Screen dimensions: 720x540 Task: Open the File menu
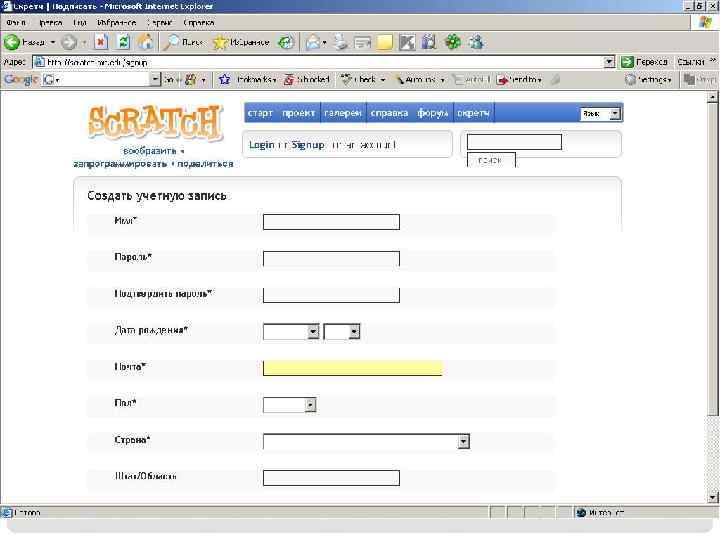[x=16, y=22]
